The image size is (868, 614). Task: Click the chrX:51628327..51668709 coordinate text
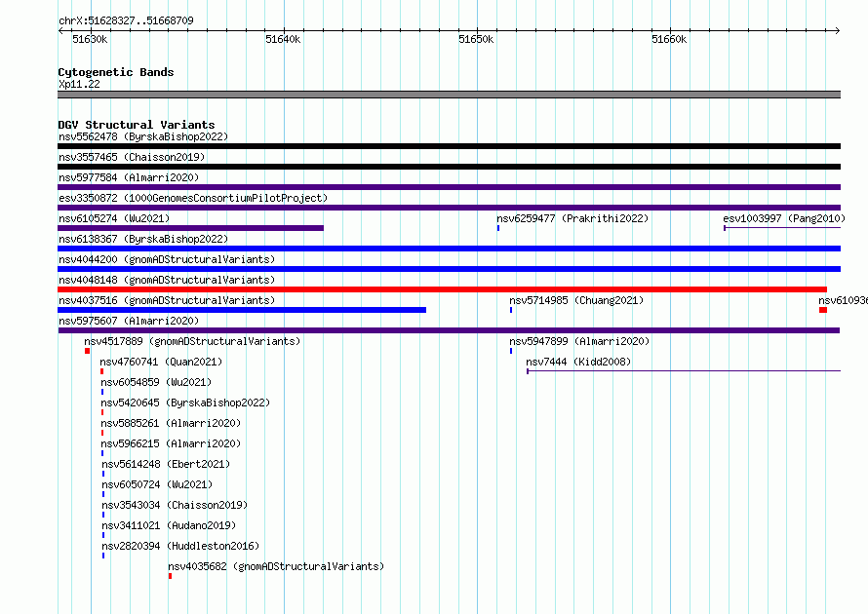[x=126, y=21]
